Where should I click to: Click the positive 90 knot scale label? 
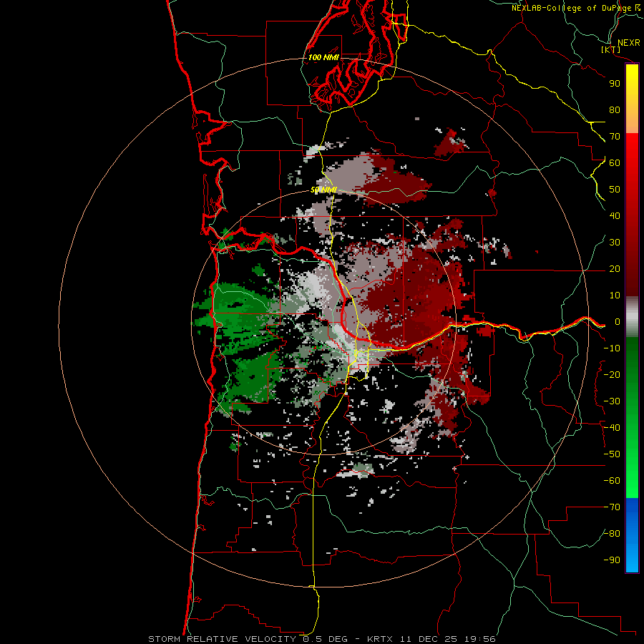[x=615, y=84]
